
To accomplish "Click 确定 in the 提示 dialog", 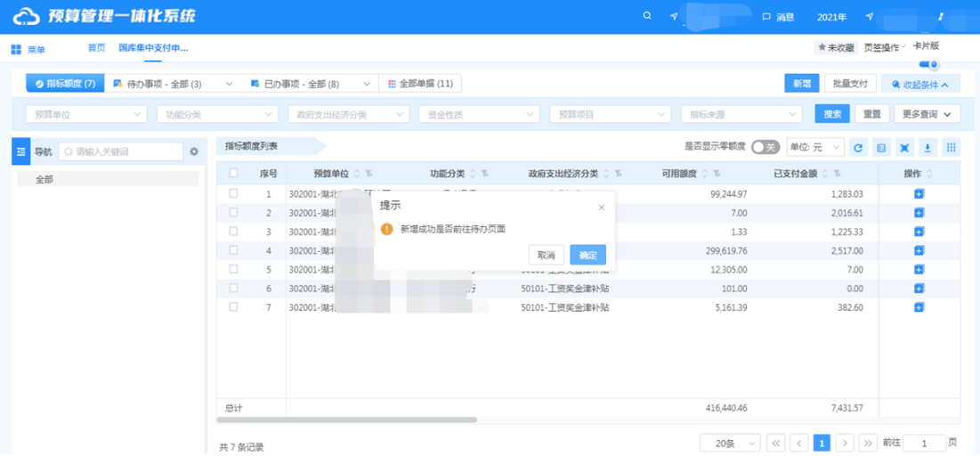I will tap(588, 255).
